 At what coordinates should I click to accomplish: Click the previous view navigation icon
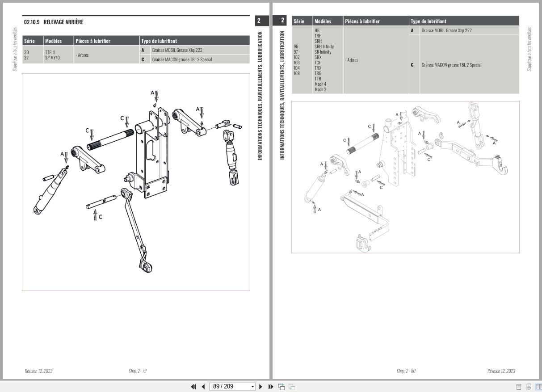[x=282, y=387]
